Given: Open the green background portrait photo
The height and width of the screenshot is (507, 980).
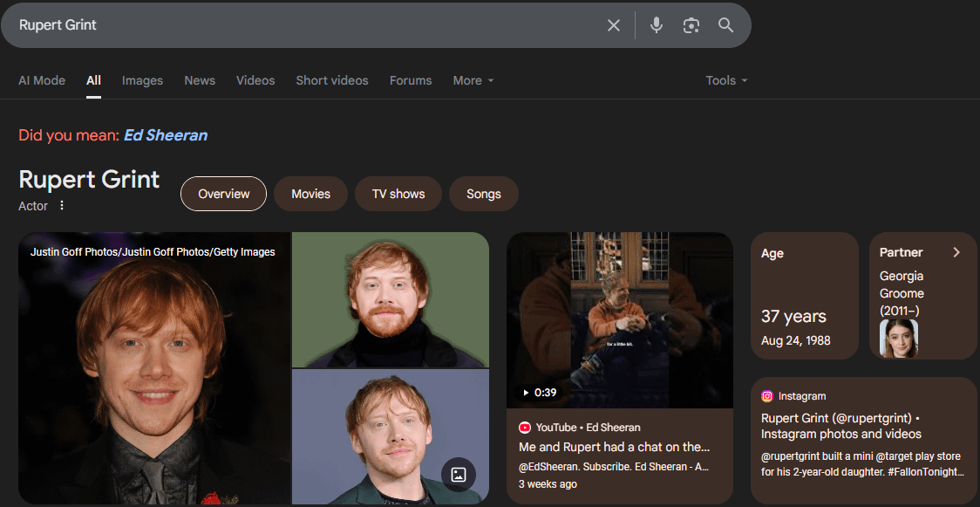Looking at the screenshot, I should 391,300.
